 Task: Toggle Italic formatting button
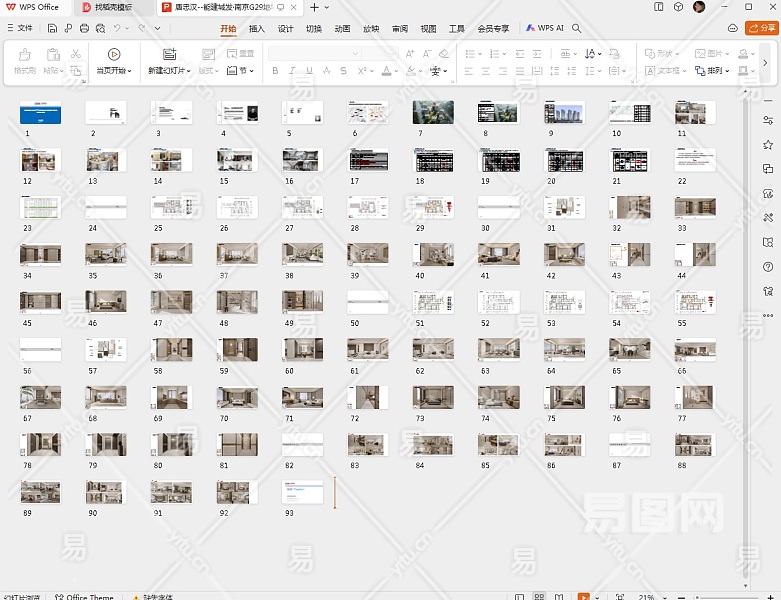[292, 71]
